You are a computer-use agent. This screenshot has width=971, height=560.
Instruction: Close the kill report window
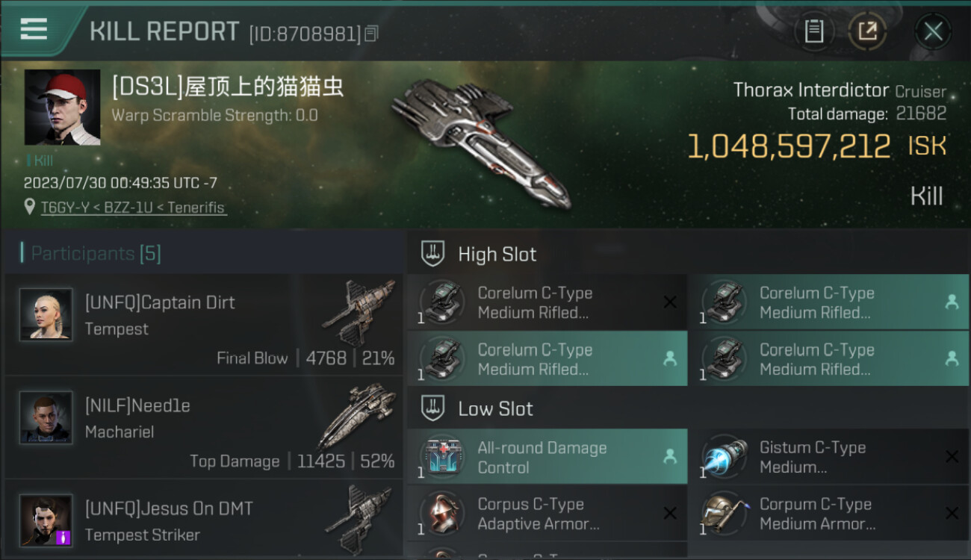[933, 31]
